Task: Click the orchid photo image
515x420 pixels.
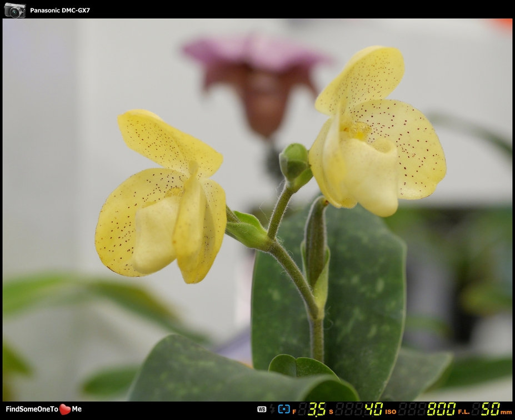Action: coord(258,210)
